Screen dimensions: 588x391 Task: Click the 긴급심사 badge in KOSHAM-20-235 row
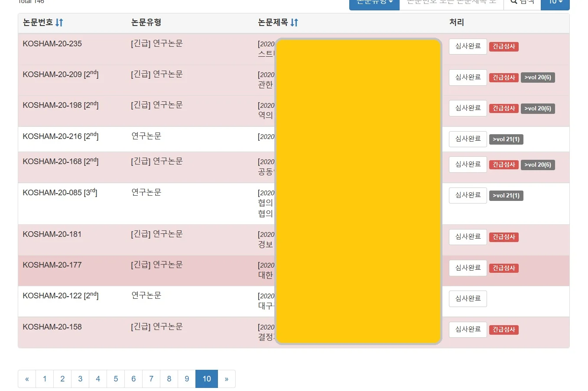pos(504,46)
